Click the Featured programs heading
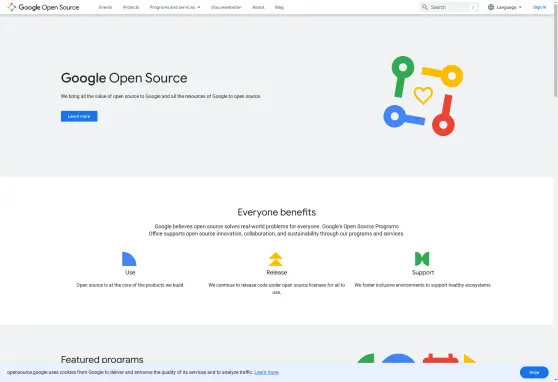The width and height of the screenshot is (558, 382). (102, 359)
